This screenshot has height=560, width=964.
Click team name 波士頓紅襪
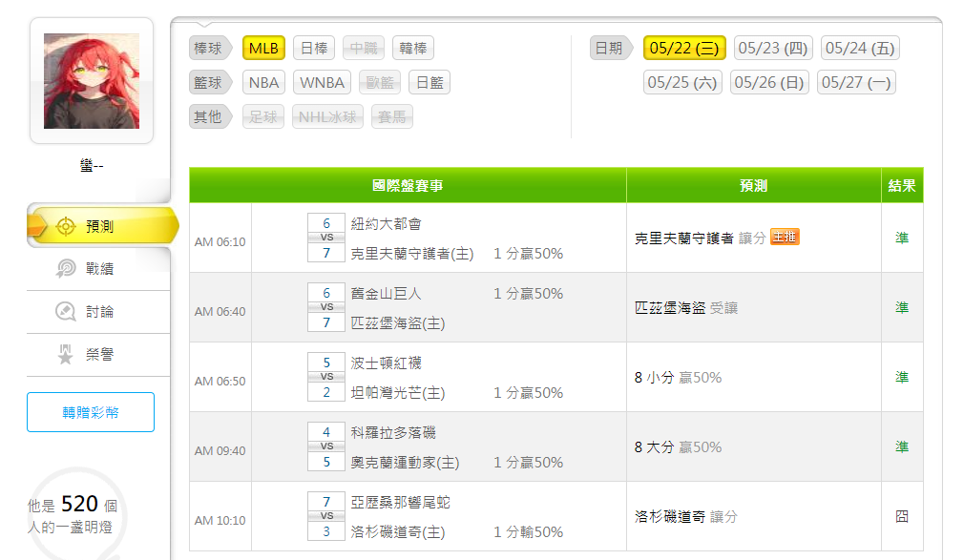tap(387, 363)
